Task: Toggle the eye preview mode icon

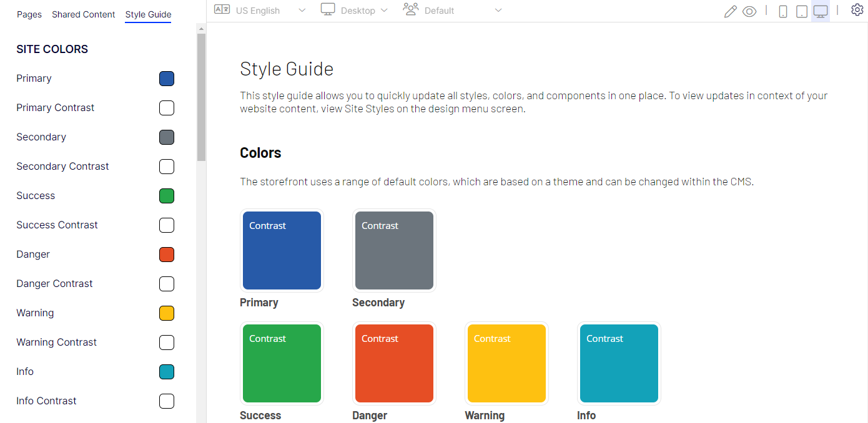Action: point(749,11)
